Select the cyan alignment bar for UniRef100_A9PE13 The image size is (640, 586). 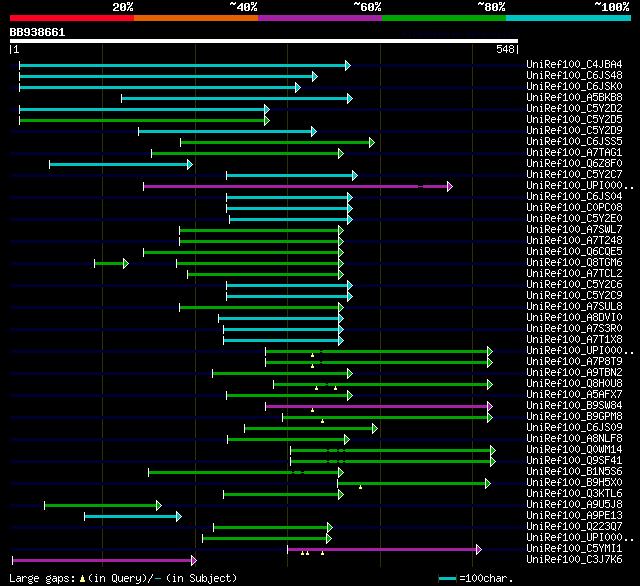pyautogui.click(x=133, y=517)
